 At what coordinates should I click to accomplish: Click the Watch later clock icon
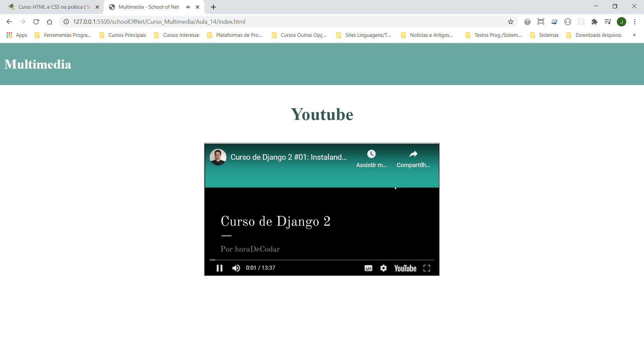click(x=371, y=154)
